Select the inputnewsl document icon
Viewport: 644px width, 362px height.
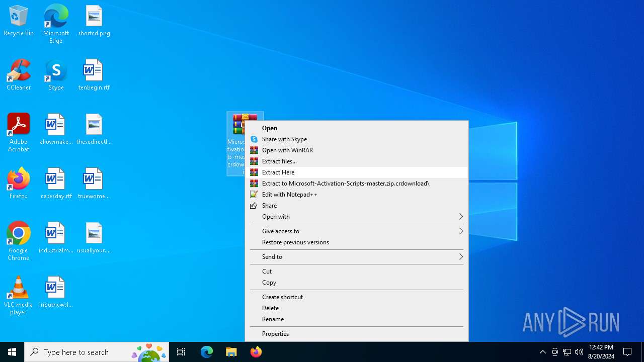pyautogui.click(x=56, y=293)
